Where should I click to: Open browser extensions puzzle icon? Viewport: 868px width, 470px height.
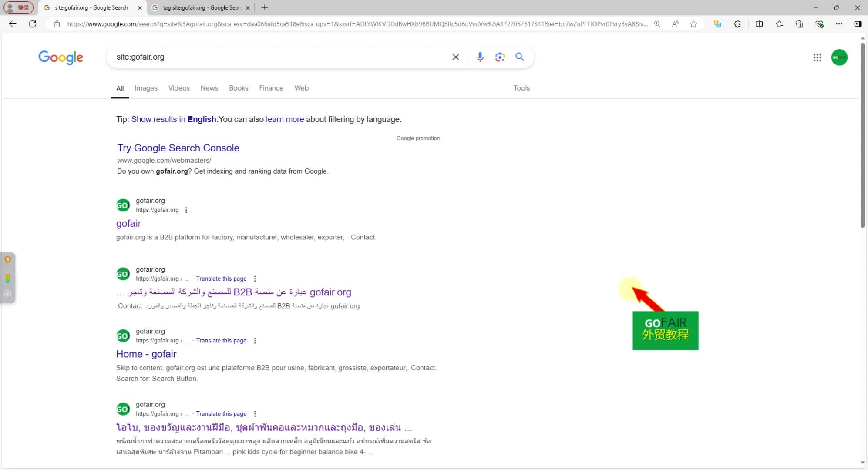737,24
